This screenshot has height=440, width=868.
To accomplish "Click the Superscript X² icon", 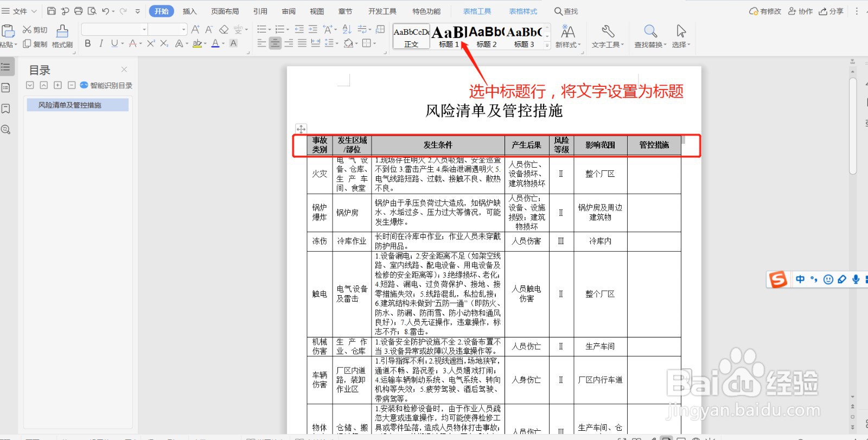I will point(151,43).
